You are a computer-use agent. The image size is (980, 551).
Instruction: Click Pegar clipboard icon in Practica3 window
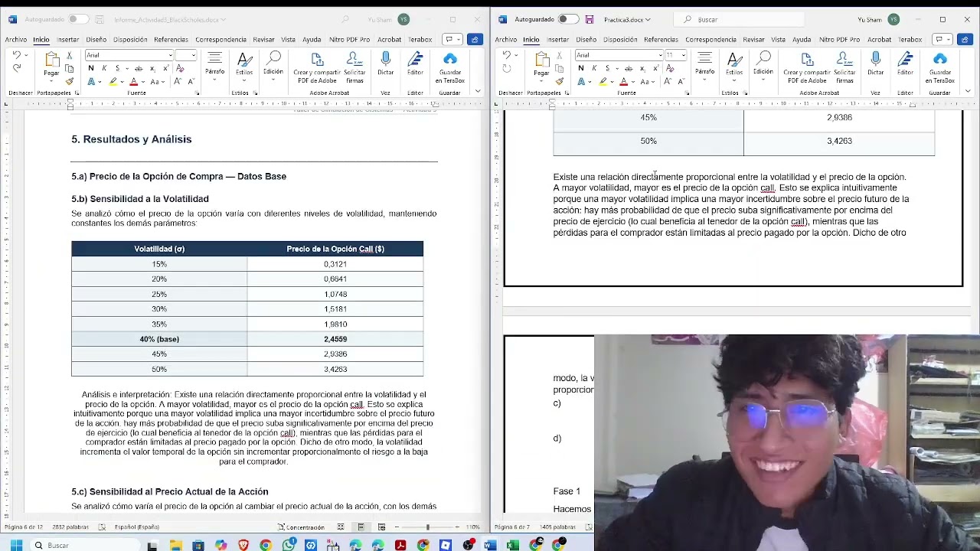coord(542,60)
